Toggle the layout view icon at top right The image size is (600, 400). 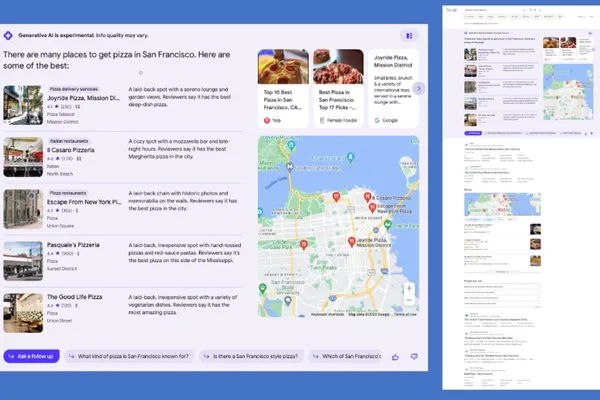tap(409, 36)
